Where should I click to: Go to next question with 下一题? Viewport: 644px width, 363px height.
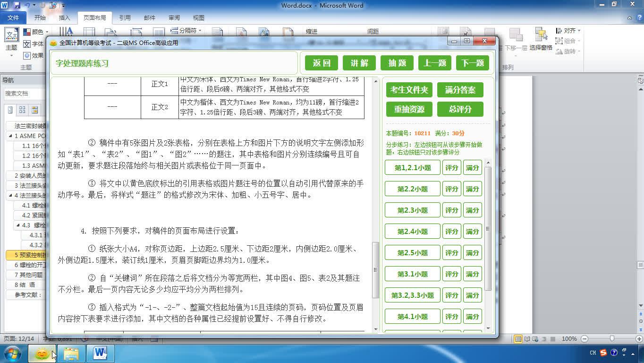point(473,63)
